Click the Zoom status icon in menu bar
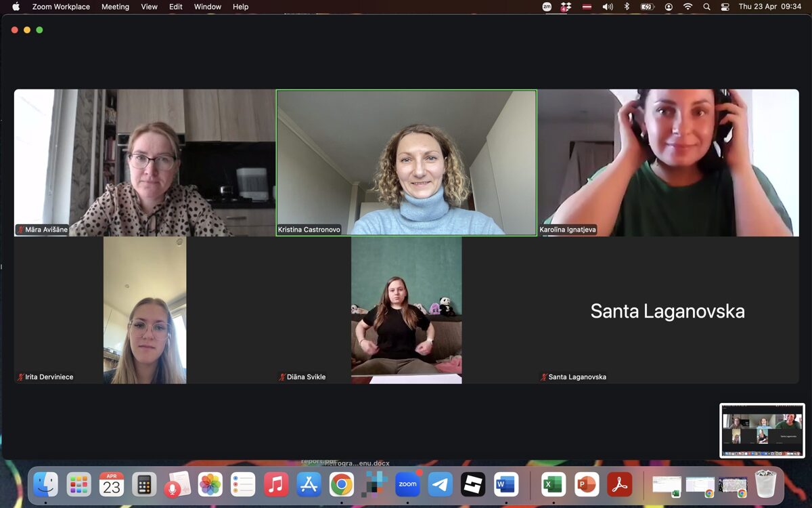Viewport: 812px width, 508px height. click(x=547, y=7)
